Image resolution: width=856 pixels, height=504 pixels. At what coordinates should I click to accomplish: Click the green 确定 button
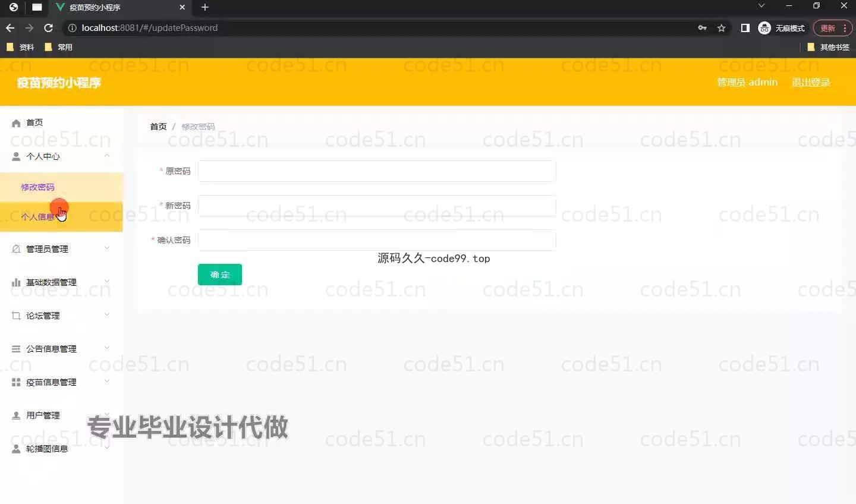click(x=220, y=275)
